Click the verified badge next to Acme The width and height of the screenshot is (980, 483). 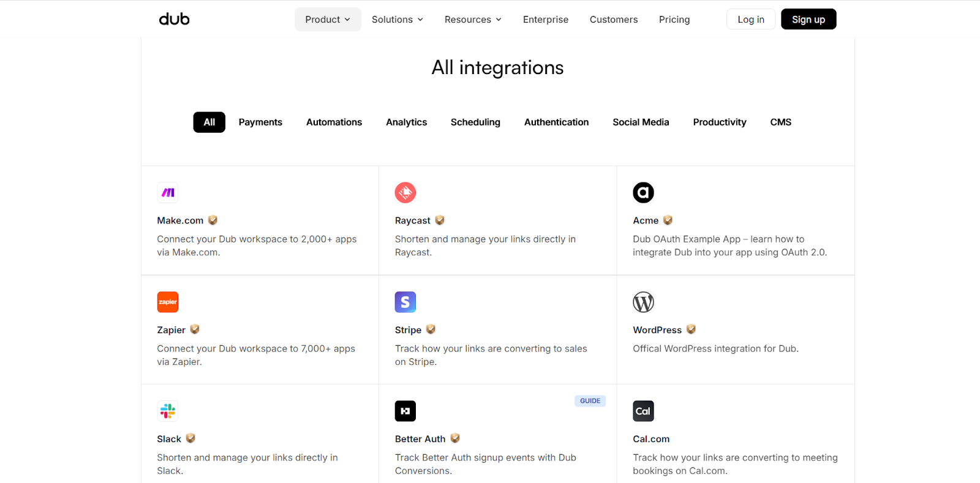pyautogui.click(x=668, y=220)
